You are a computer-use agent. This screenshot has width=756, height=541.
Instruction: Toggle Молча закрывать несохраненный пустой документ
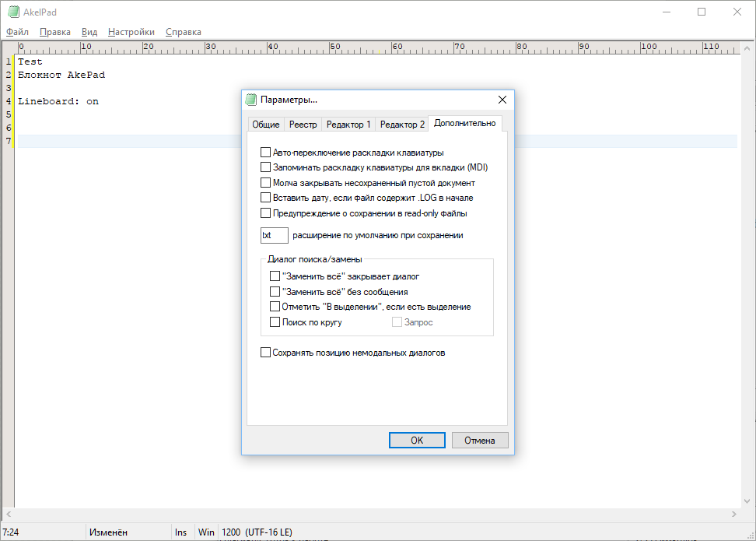point(266,183)
